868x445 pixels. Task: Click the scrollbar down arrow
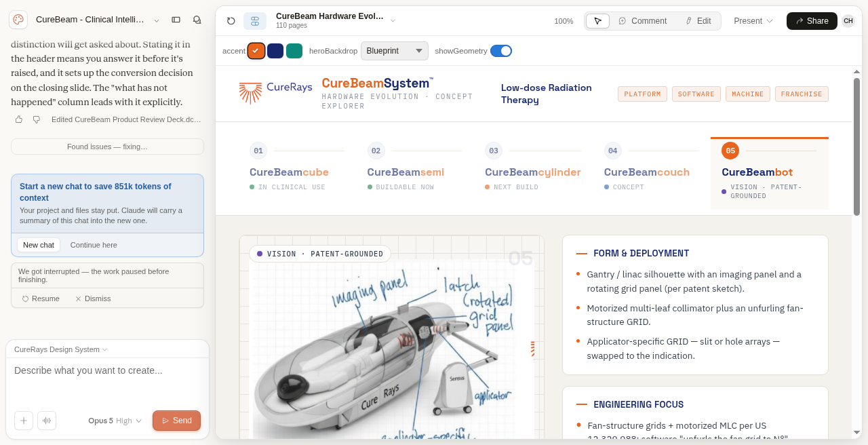coord(856,432)
